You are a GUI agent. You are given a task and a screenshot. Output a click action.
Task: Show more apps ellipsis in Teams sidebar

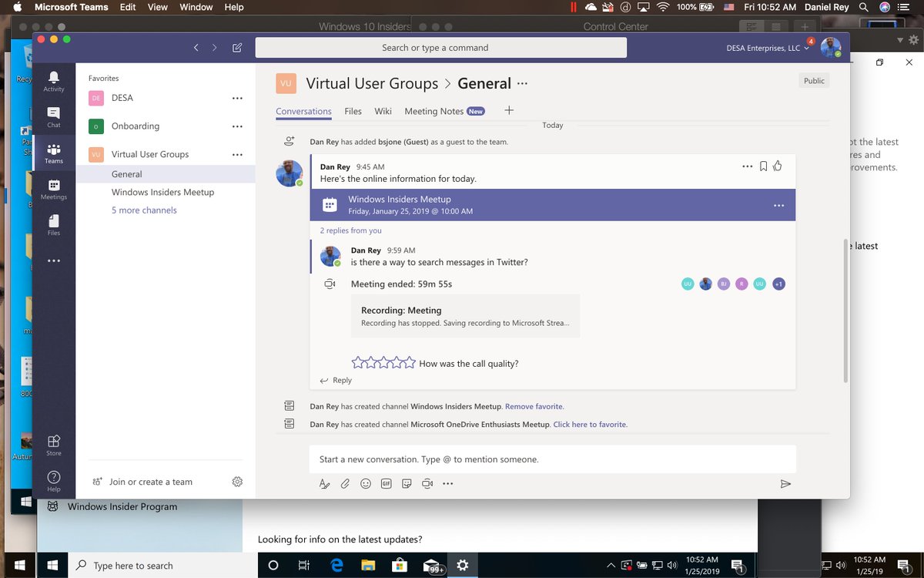(x=54, y=261)
